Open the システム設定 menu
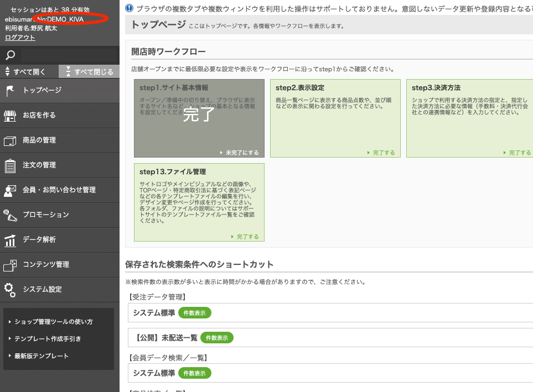This screenshot has width=533, height=392. tap(60, 289)
